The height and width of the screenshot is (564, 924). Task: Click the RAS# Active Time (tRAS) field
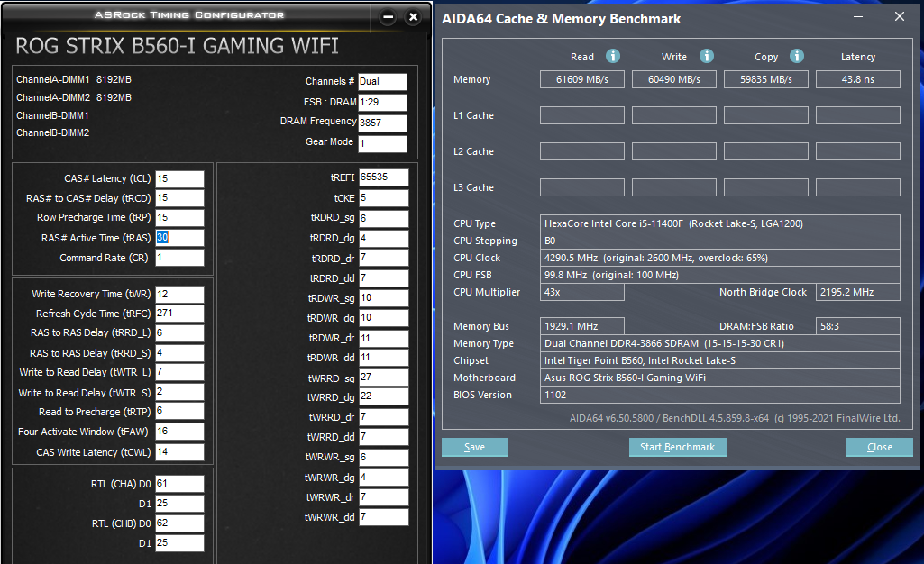(x=179, y=238)
